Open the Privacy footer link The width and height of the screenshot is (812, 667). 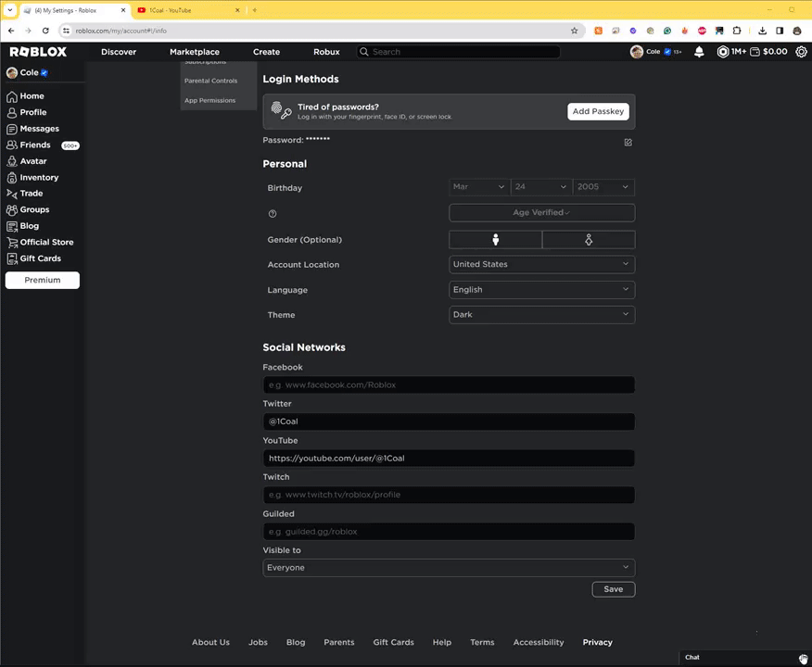point(598,642)
